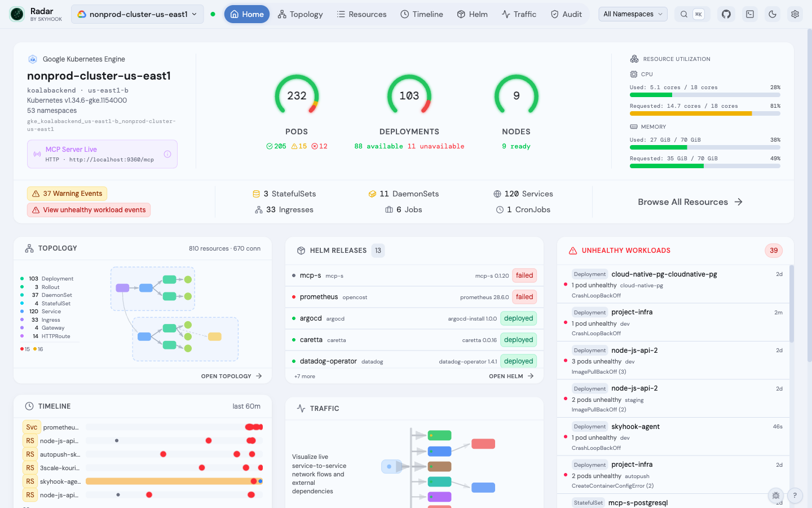812x508 pixels.
Task: Click the 39 unhealthy workloads count badge
Action: pyautogui.click(x=774, y=251)
